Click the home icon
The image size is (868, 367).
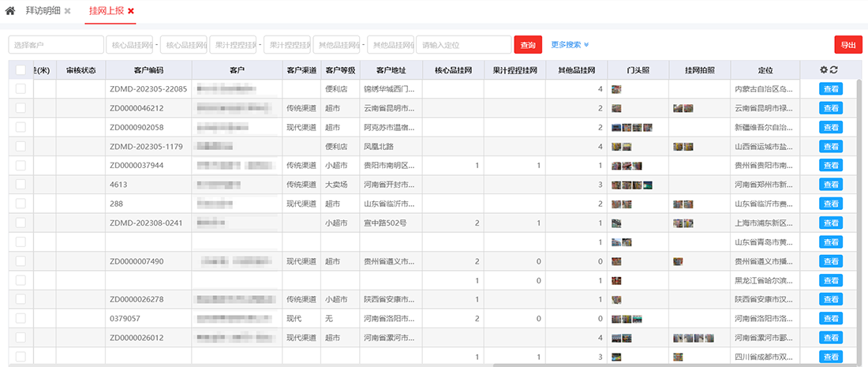pos(10,11)
